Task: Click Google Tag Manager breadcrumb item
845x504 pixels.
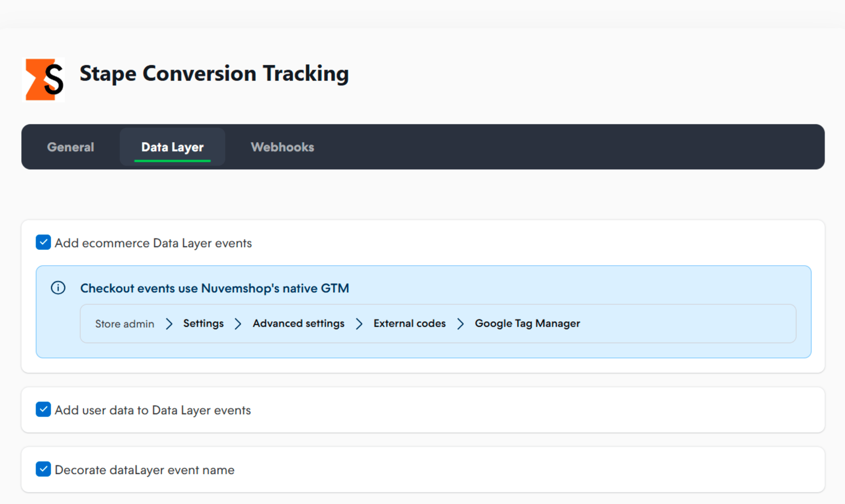Action: (527, 324)
